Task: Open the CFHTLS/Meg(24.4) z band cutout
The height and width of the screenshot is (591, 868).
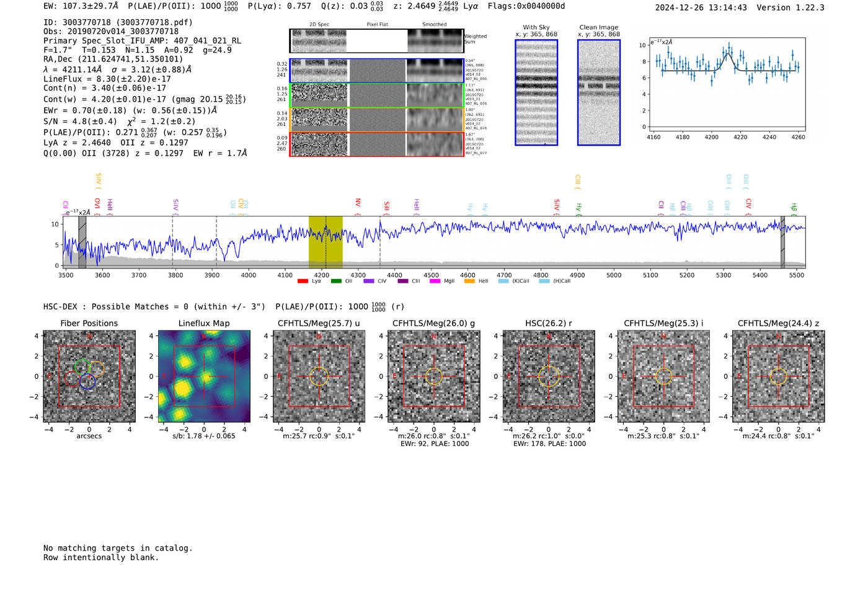Action: click(778, 376)
